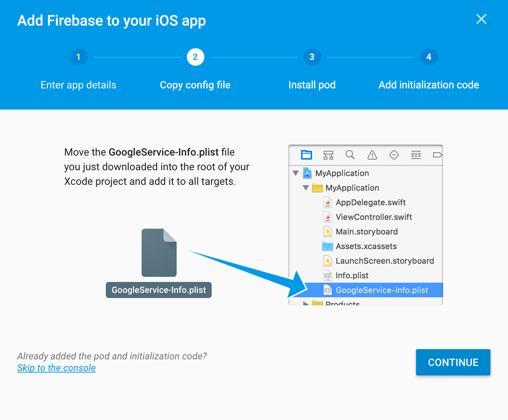
Task: Select AppDelegate.swift in the file tree
Action: click(x=371, y=202)
